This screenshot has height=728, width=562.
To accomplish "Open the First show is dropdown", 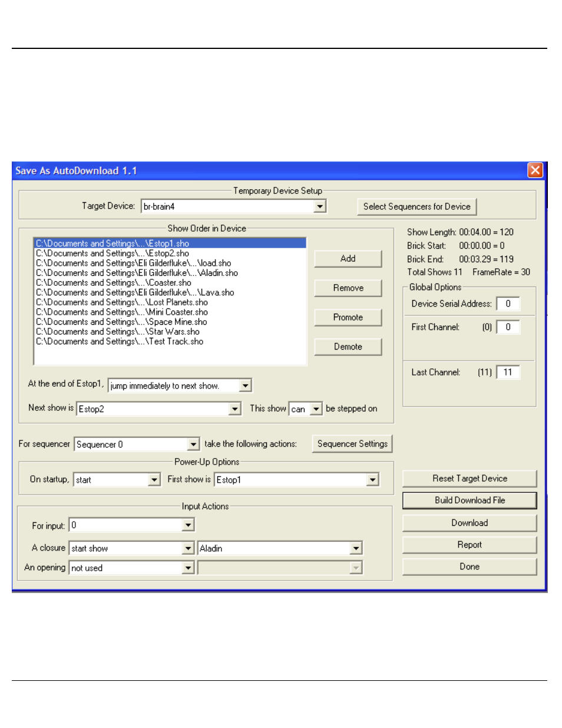I will pos(372,480).
